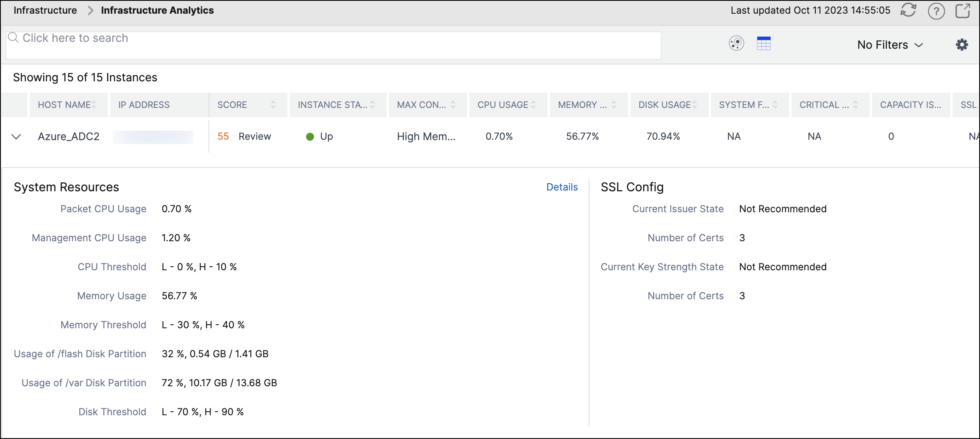Viewport: 980px width, 439px height.
Task: Sort by Host Name column
Action: [x=94, y=105]
